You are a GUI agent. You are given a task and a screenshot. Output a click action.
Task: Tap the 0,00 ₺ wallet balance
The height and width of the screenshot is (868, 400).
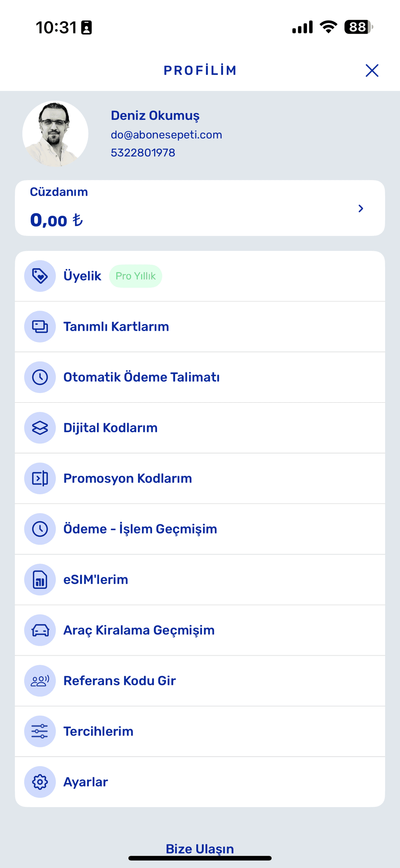coord(56,220)
